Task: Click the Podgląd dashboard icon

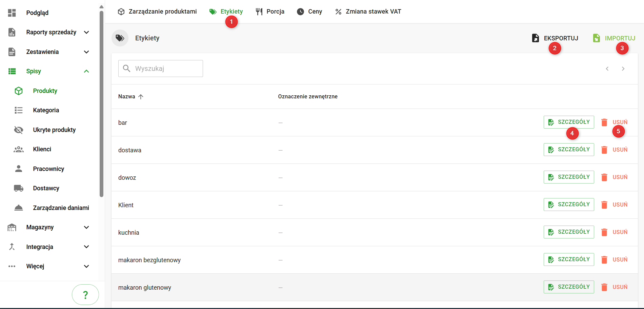Action: pos(12,13)
